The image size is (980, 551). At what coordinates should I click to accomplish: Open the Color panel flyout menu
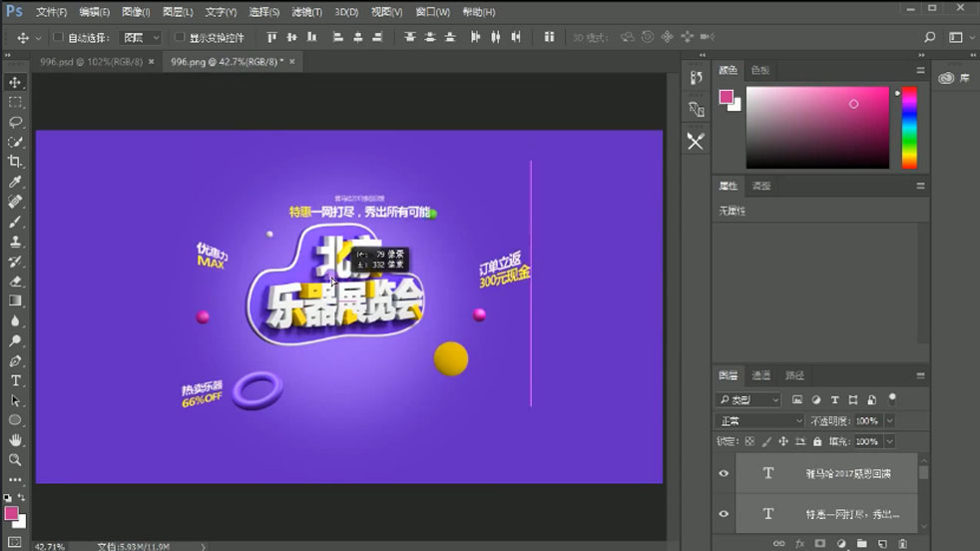pyautogui.click(x=921, y=70)
